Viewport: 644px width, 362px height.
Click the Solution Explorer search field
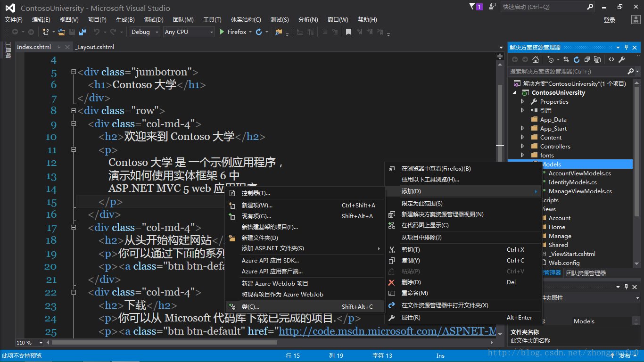tap(568, 71)
